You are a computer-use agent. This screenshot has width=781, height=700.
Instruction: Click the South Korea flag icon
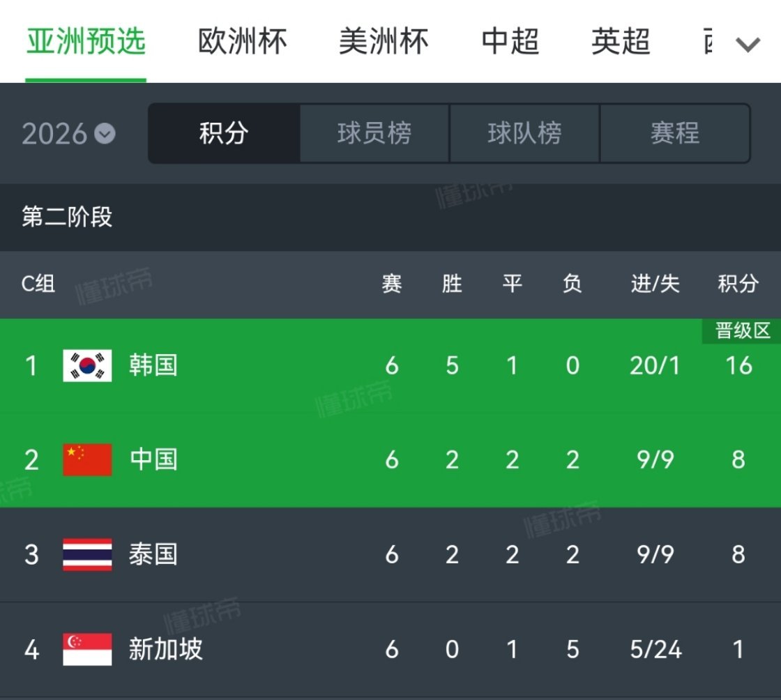pyautogui.click(x=86, y=365)
